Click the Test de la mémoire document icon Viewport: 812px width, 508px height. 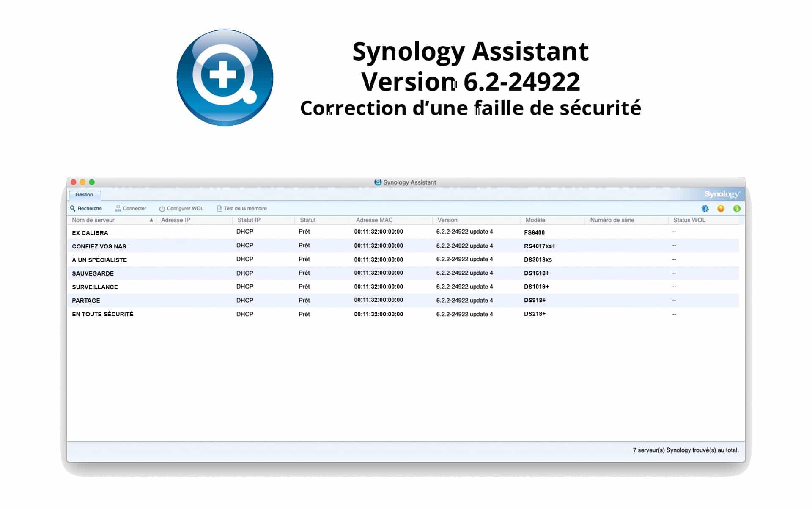tap(219, 208)
